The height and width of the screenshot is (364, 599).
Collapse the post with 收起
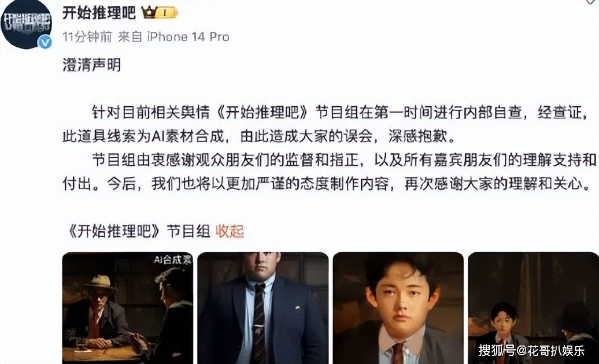click(x=230, y=231)
